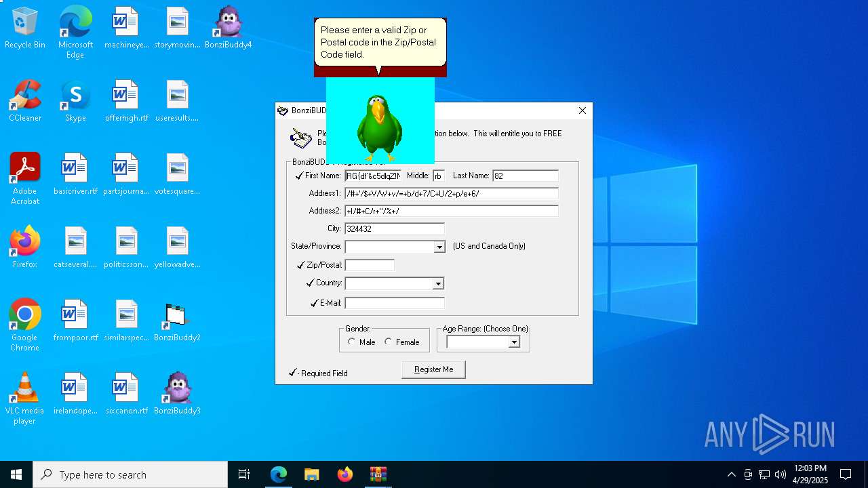Expand the Country dropdown list
This screenshot has width=868, height=488.
[x=438, y=283]
